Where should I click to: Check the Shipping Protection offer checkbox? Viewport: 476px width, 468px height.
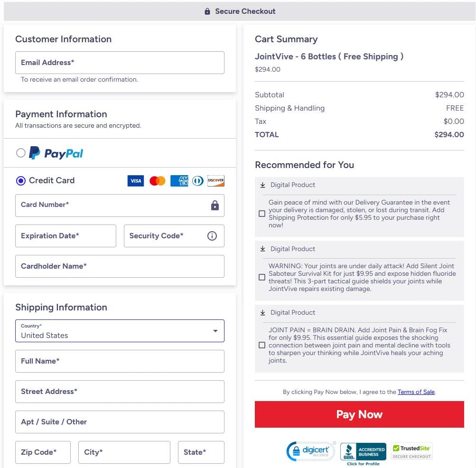[x=262, y=214]
